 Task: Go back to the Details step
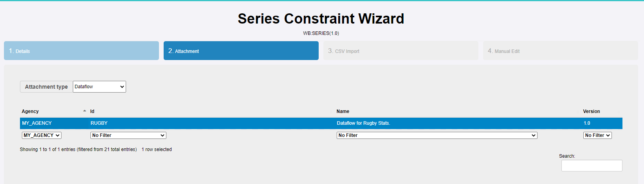click(x=81, y=51)
